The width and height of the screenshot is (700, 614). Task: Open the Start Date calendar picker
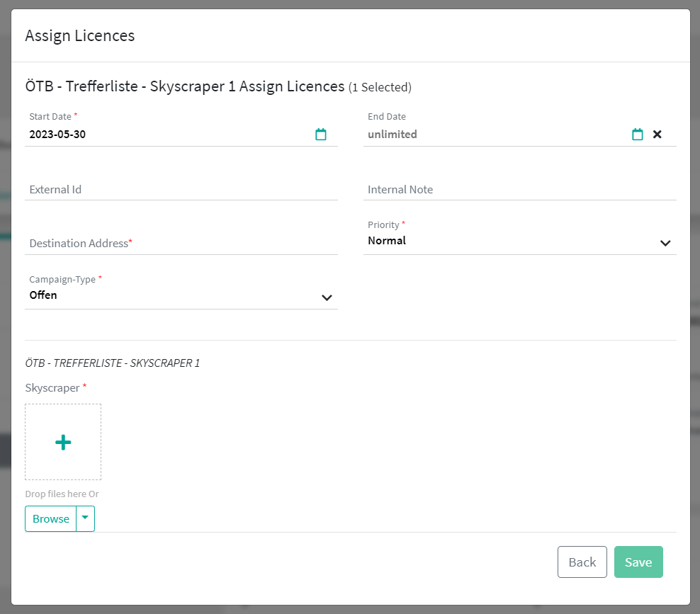321,135
